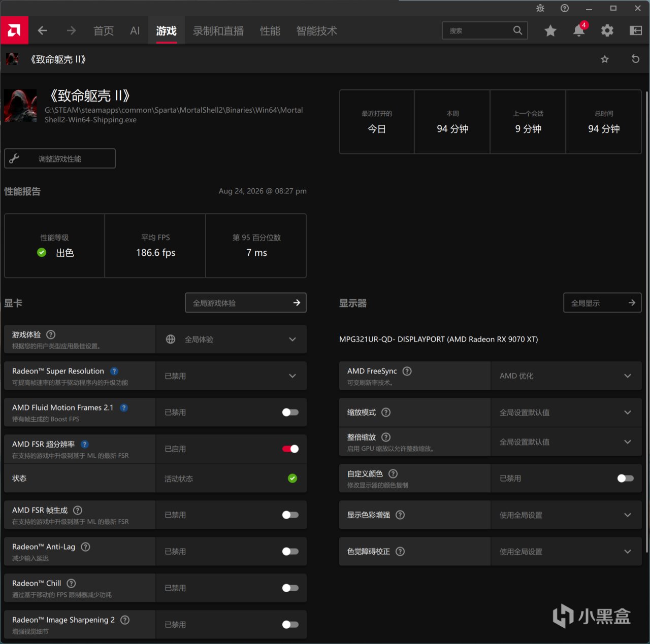Open the 性能 tab
Image resolution: width=650 pixels, height=644 pixels.
270,31
